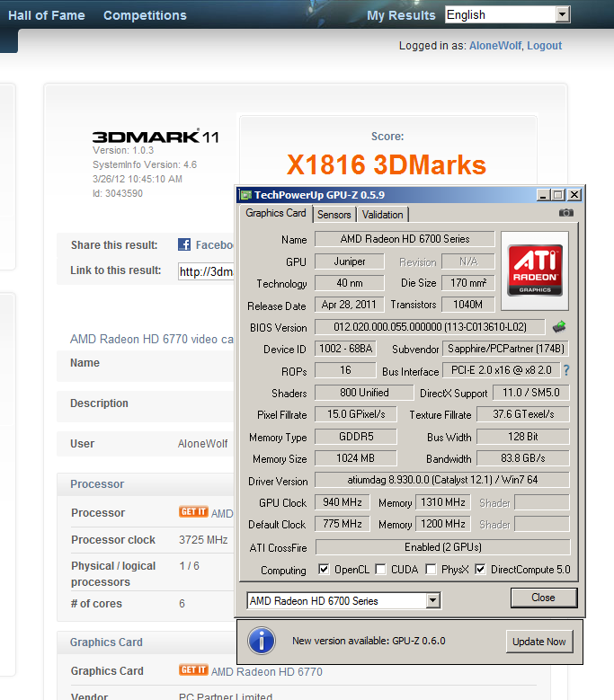Click the 1200 MHz default memory value

tap(443, 524)
